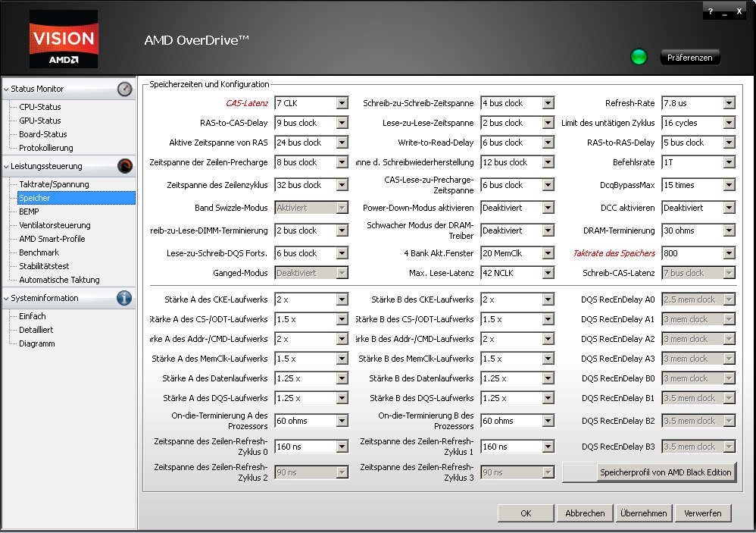This screenshot has height=533, width=756.
Task: Collapse the Status Monitor section
Action: click(x=6, y=89)
